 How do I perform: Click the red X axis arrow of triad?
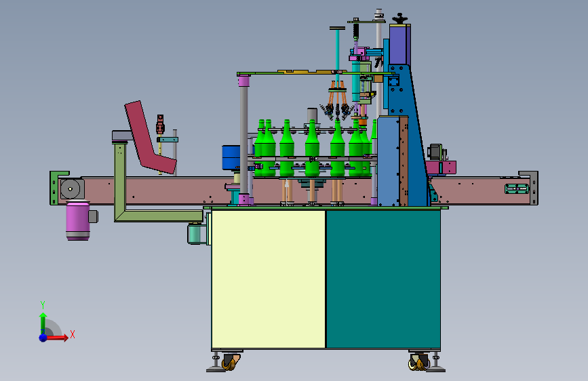56,338
